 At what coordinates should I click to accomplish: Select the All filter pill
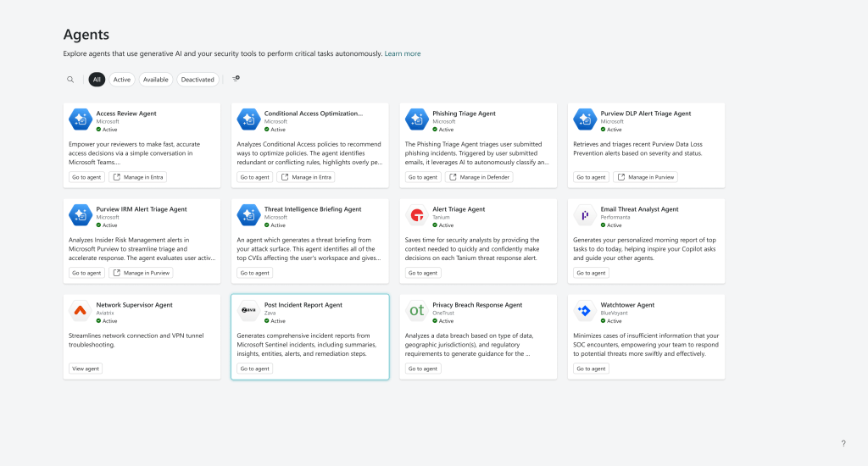pos(97,80)
